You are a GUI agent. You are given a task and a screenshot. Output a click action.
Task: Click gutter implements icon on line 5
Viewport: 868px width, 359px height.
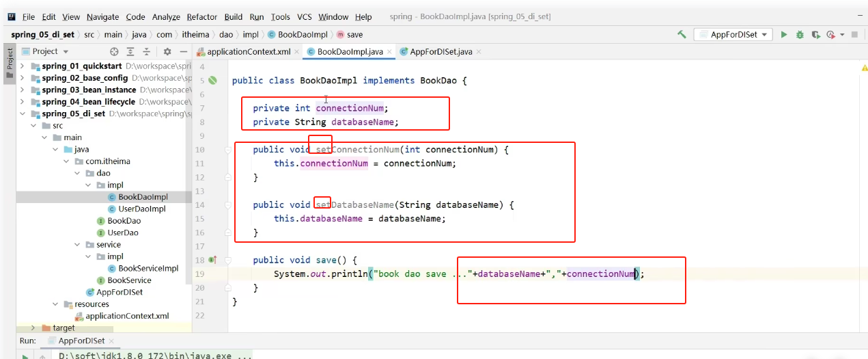213,80
